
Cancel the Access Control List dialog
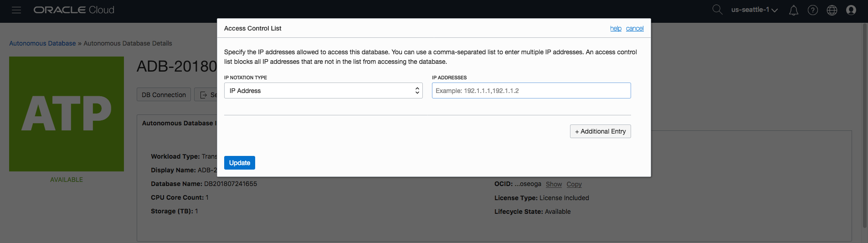coord(635,28)
